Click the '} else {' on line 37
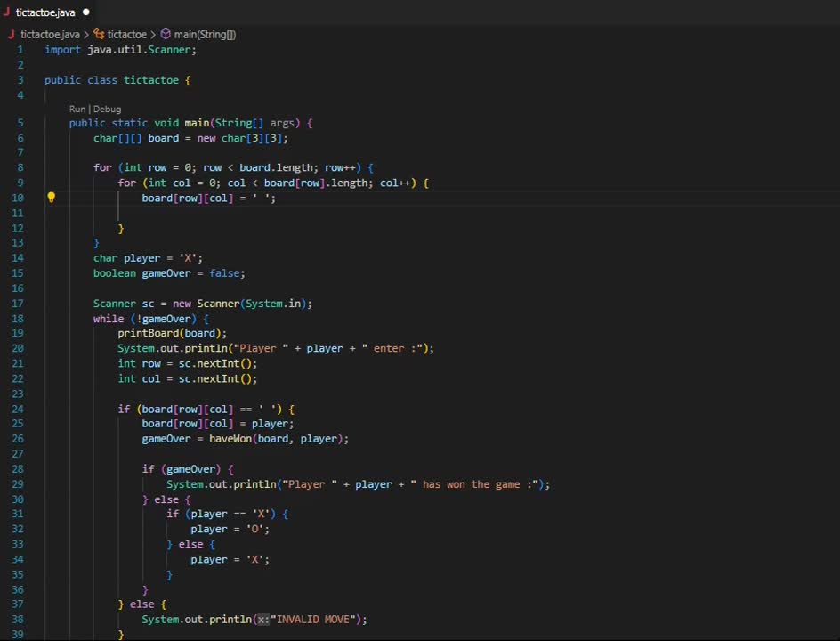The width and height of the screenshot is (840, 641). tap(142, 604)
